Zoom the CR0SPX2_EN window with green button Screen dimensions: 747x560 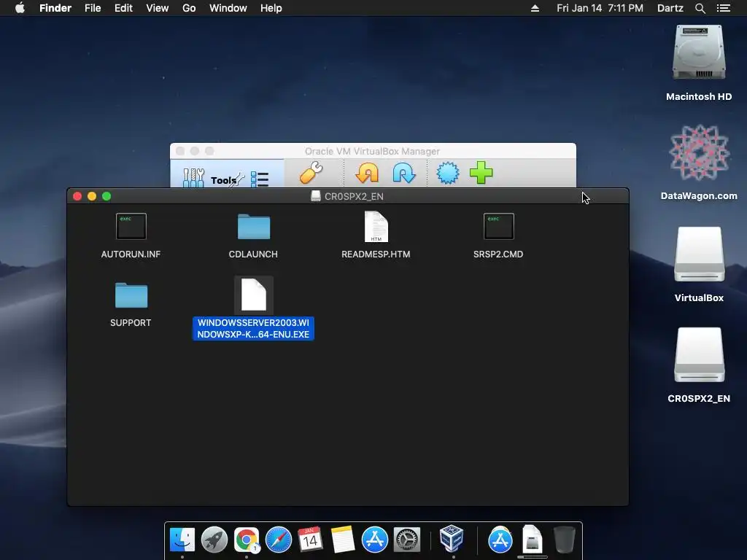tap(107, 196)
